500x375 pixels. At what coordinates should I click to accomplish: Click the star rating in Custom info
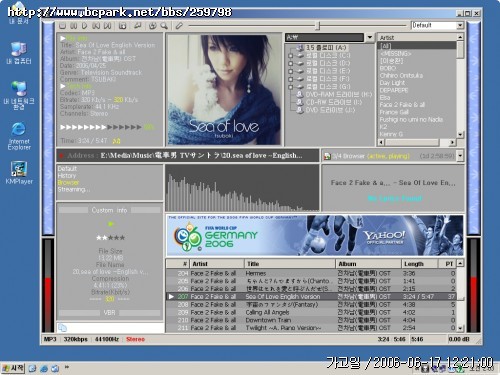tap(110, 238)
